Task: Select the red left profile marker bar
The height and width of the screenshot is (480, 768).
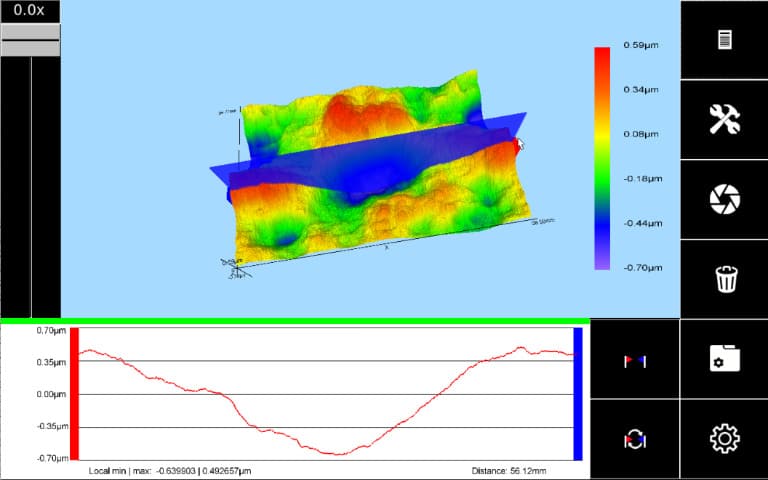Action: pyautogui.click(x=74, y=393)
